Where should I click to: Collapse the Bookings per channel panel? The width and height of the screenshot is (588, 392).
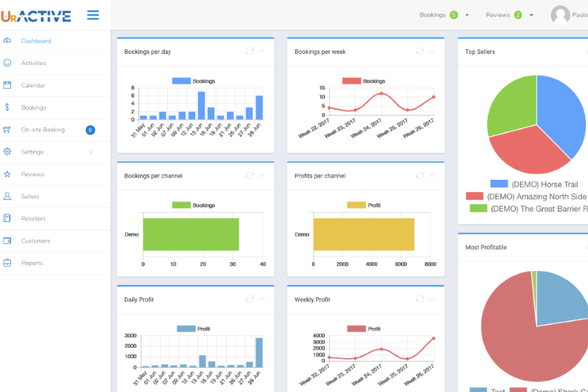click(x=261, y=176)
